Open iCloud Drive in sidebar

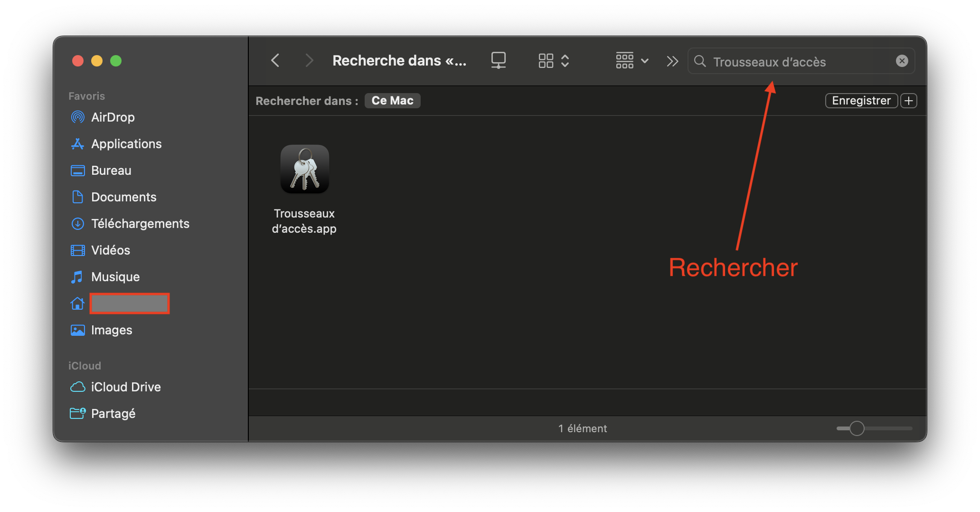126,387
